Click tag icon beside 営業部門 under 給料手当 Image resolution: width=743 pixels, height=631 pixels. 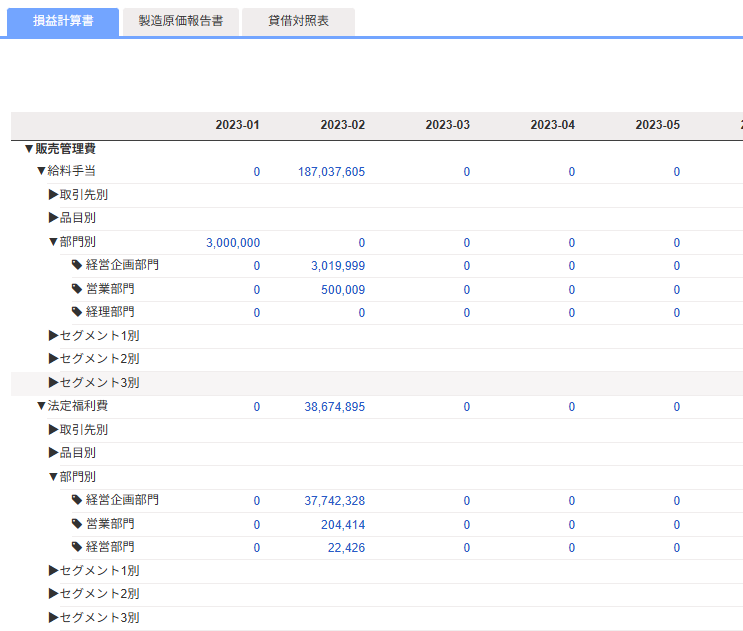pos(77,288)
